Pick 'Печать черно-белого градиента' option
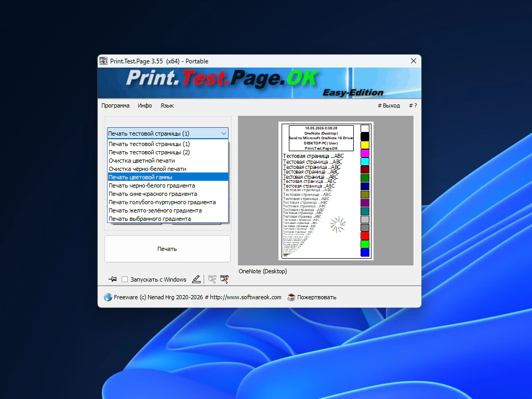Image resolution: width=532 pixels, height=399 pixels. 168,185
